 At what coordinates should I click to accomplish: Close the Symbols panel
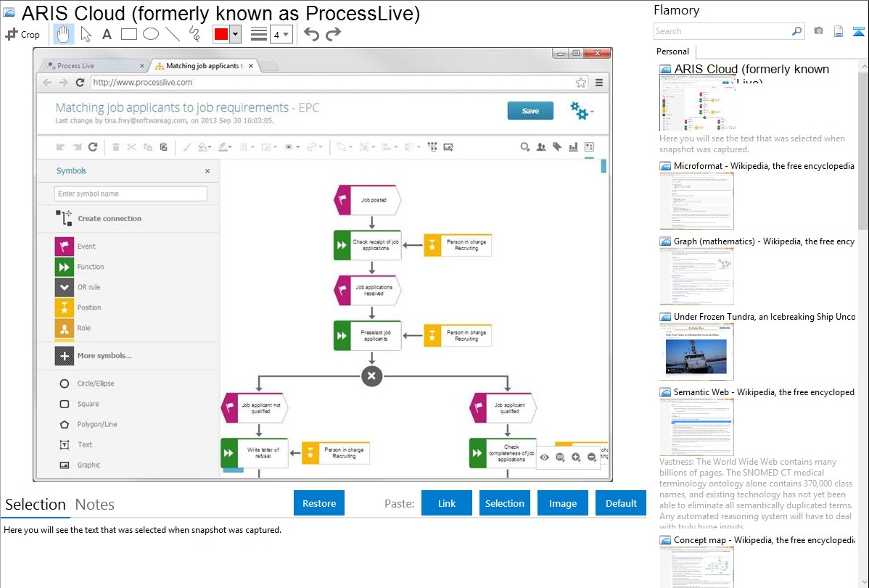(x=207, y=171)
